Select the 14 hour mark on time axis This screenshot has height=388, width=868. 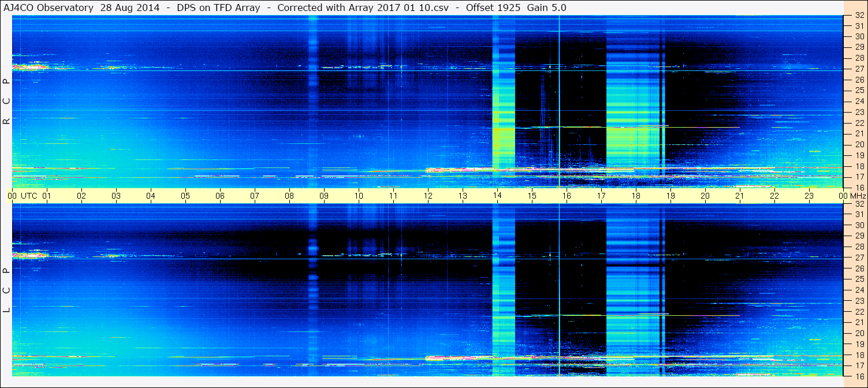click(497, 196)
